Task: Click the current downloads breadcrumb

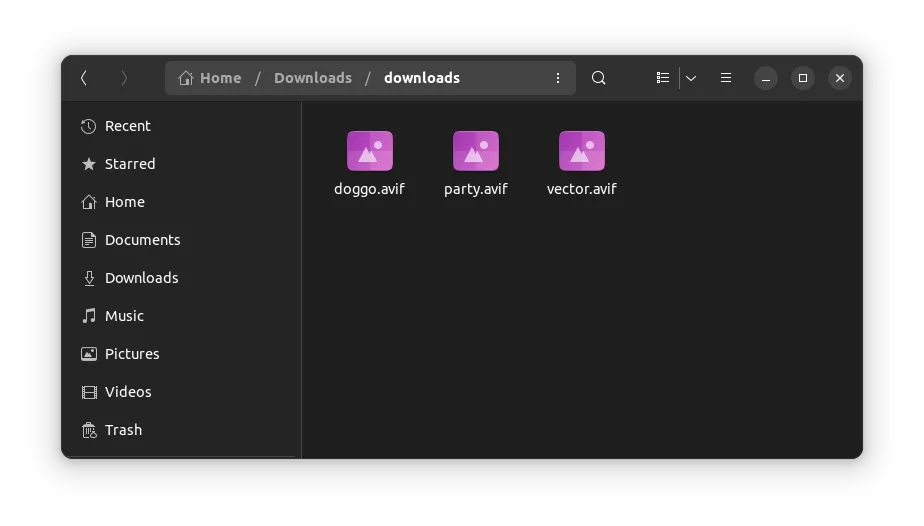Action: tap(421, 78)
